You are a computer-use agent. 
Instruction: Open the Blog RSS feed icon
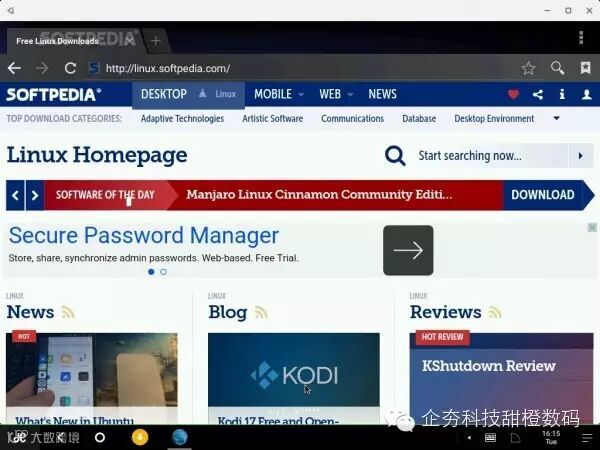click(261, 312)
